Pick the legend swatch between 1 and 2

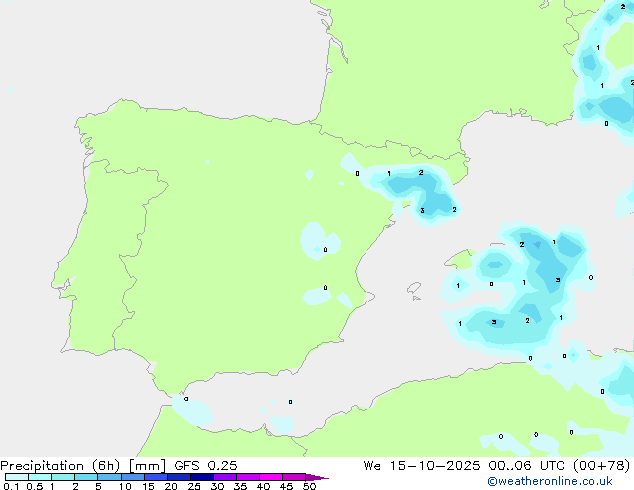pos(63,477)
